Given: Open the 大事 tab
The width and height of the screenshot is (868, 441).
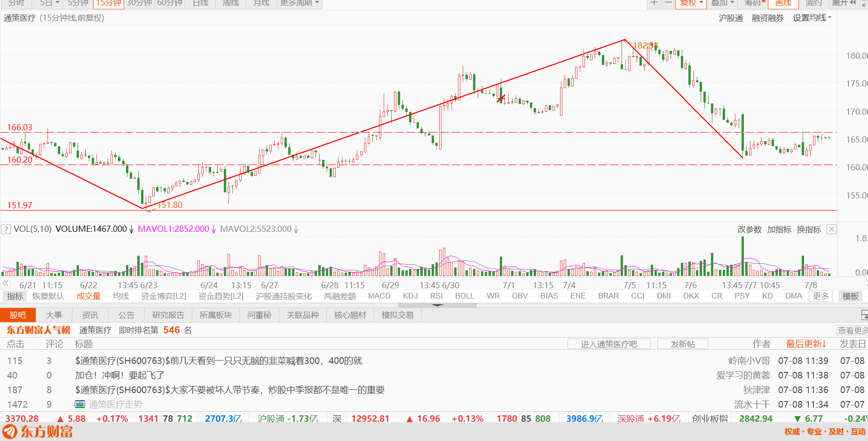Looking at the screenshot, I should click(54, 315).
